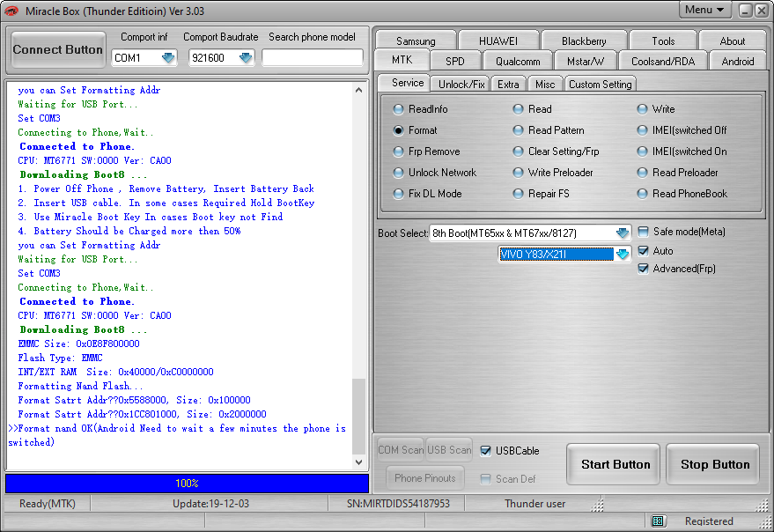Select IMEI(switched Off) option
The image size is (774, 532).
point(682,130)
